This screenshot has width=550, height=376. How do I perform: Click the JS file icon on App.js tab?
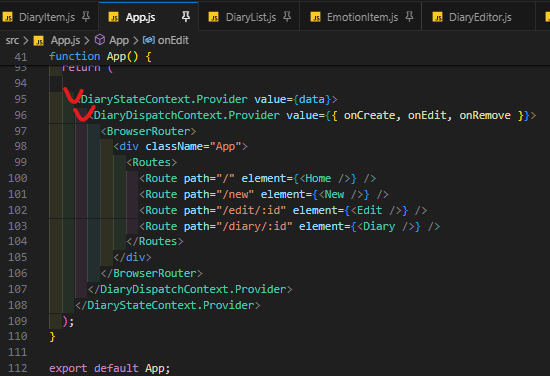(114, 17)
